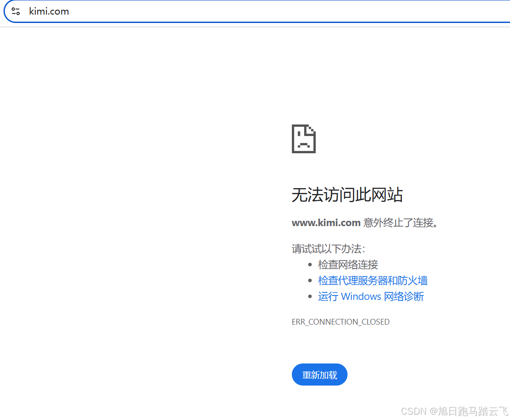This screenshot has width=510, height=420.
Task: Click the 无法访问此网站 heading text
Action: [x=347, y=195]
